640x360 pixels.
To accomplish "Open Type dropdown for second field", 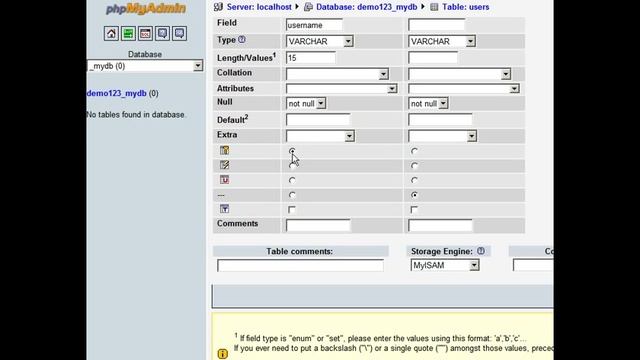I will click(x=442, y=41).
